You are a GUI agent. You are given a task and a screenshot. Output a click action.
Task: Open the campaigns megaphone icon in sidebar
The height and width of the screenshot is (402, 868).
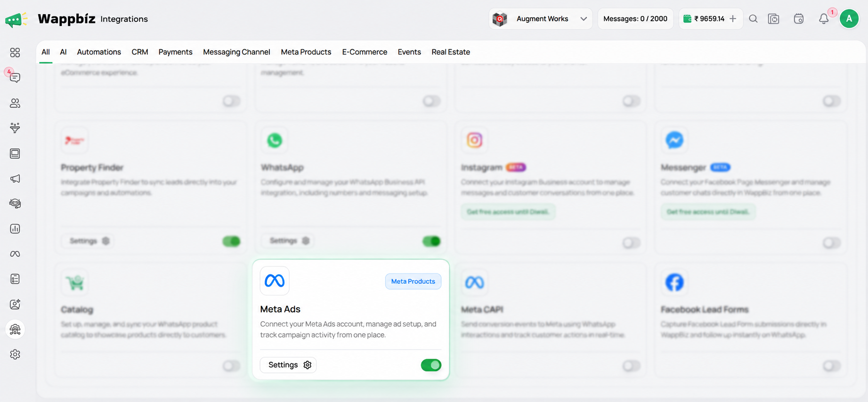[15, 179]
